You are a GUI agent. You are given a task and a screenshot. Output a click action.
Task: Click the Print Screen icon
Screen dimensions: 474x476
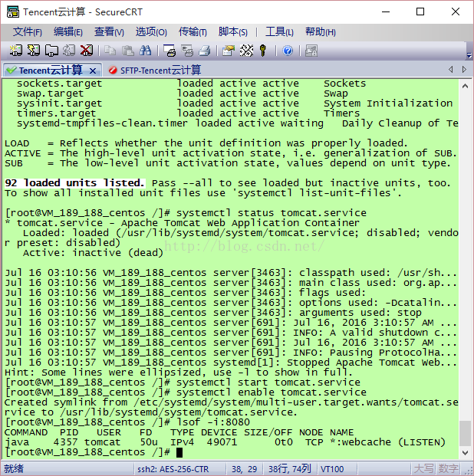[170, 51]
